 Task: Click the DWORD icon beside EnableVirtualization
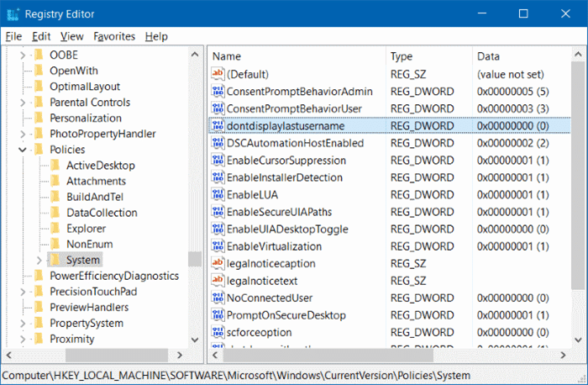218,246
